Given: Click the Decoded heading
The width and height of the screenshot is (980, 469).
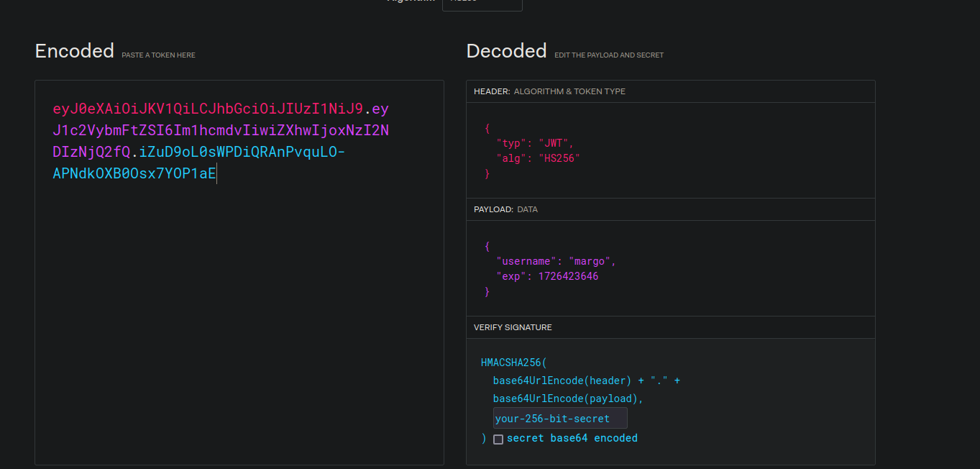Looking at the screenshot, I should click(x=507, y=51).
